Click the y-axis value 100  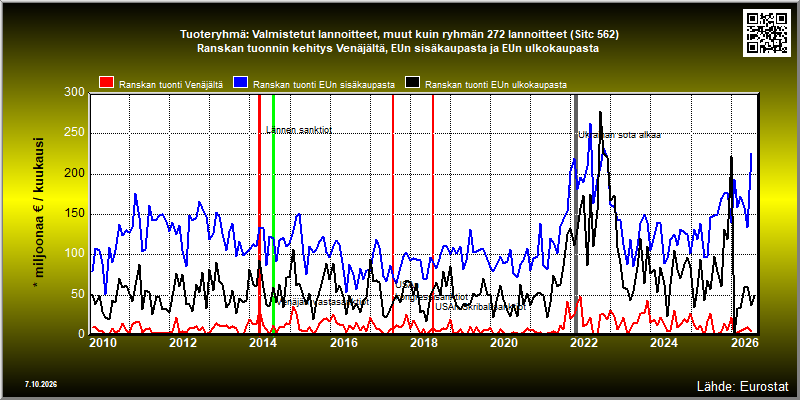75,254
